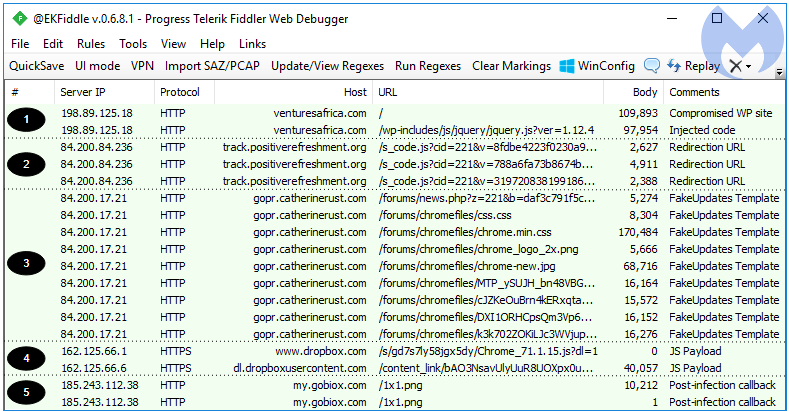Click the QuickSave toolbar button
The width and height of the screenshot is (789, 412).
(37, 66)
